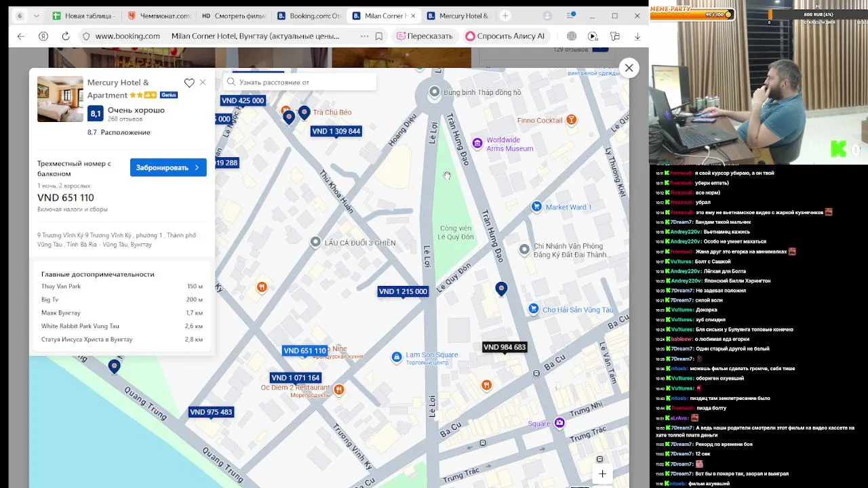
Task: Close the map overlay with the round X button
Action: (629, 68)
